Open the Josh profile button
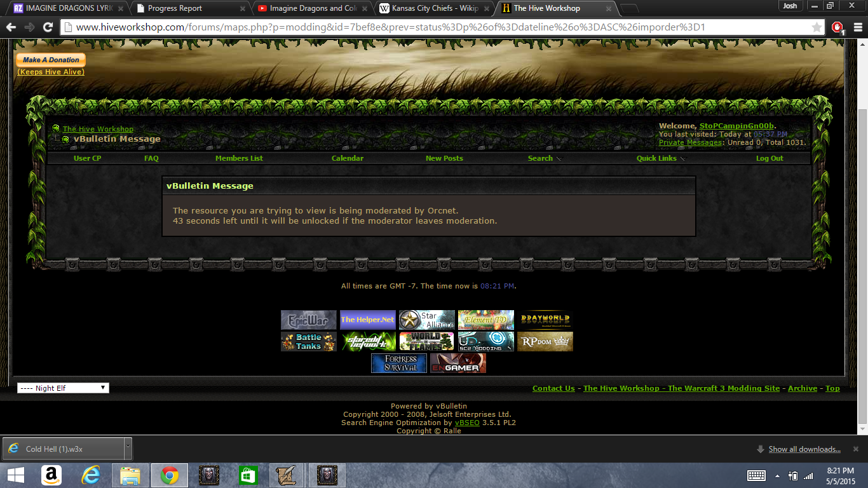This screenshot has width=868, height=488. (x=790, y=6)
